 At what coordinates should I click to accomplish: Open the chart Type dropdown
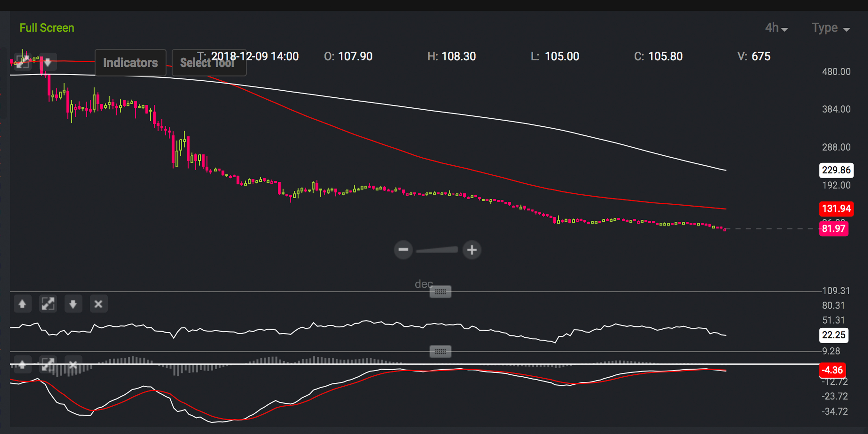tap(830, 28)
